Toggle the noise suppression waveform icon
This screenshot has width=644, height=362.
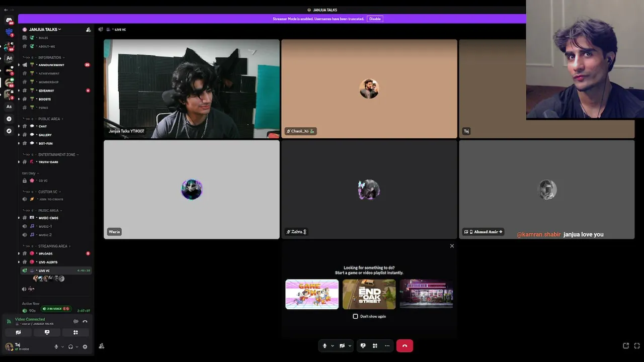pyautogui.click(x=76, y=321)
